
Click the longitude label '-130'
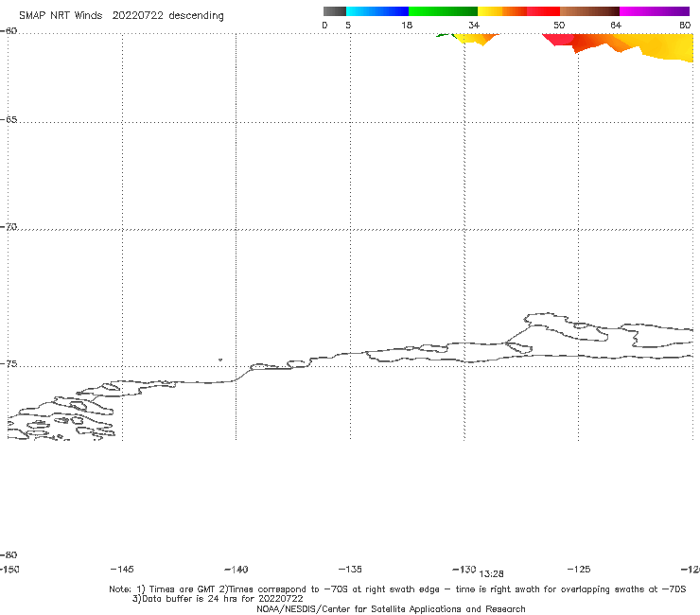[464, 569]
